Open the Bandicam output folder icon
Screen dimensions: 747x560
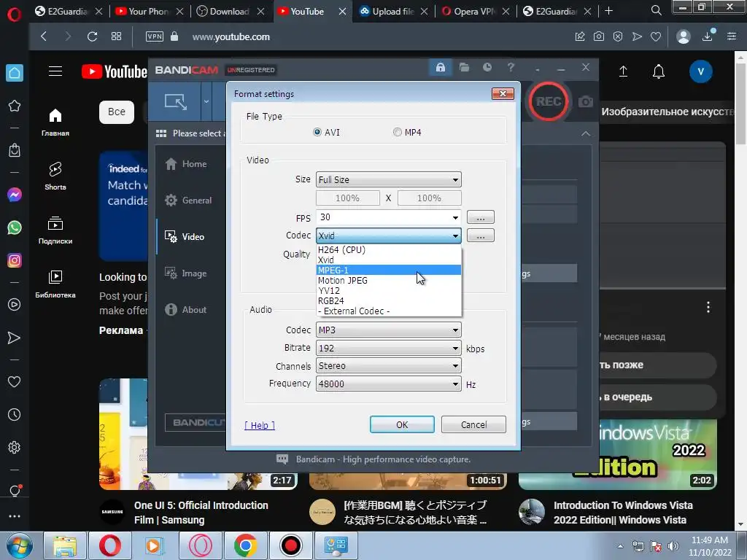(464, 68)
